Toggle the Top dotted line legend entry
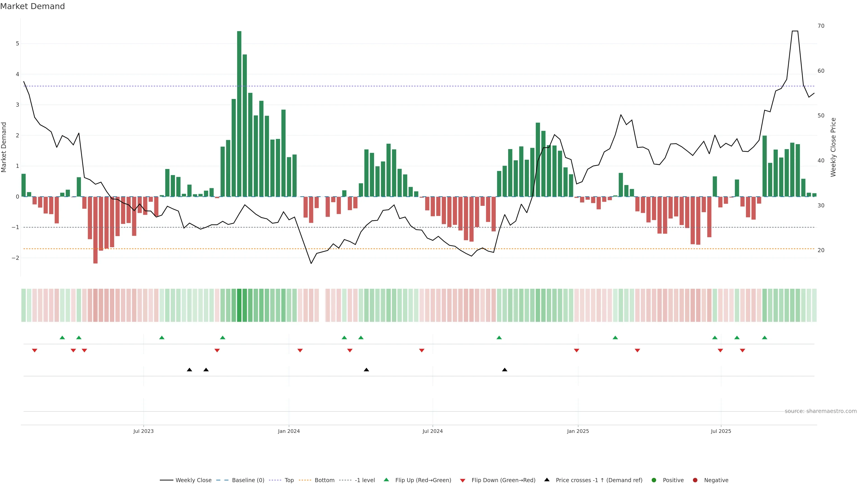Viewport: 868px width, 488px height. pyautogui.click(x=289, y=480)
